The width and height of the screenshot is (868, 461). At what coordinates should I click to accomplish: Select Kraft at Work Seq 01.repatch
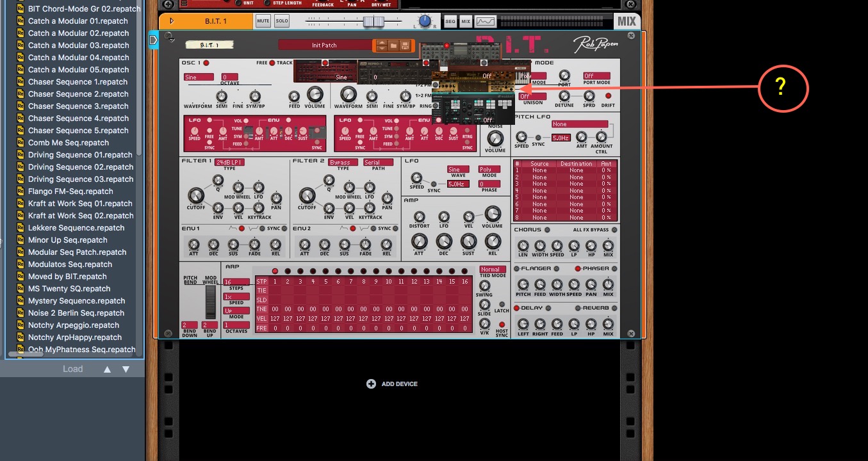[x=80, y=204]
